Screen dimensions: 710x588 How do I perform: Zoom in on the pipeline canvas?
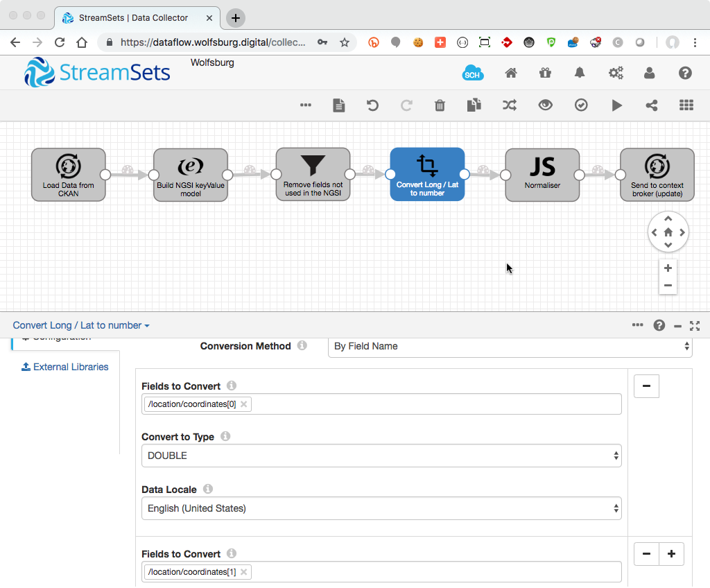[x=668, y=268]
